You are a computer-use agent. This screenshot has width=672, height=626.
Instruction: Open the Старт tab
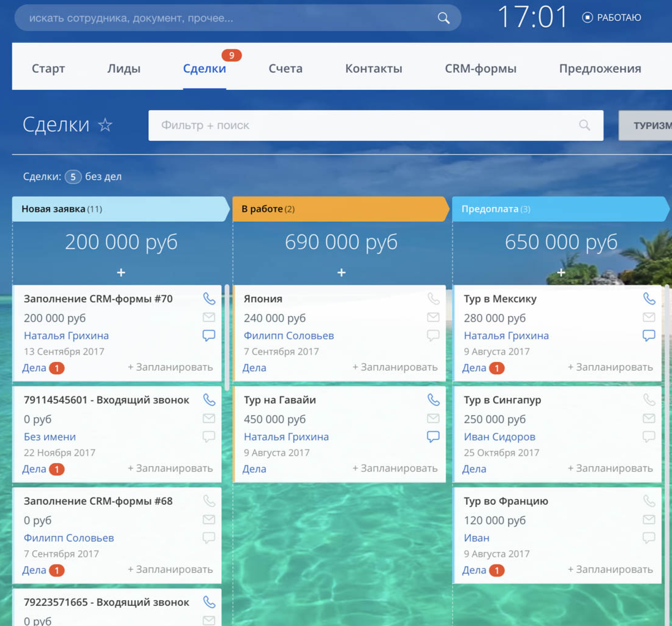[48, 69]
